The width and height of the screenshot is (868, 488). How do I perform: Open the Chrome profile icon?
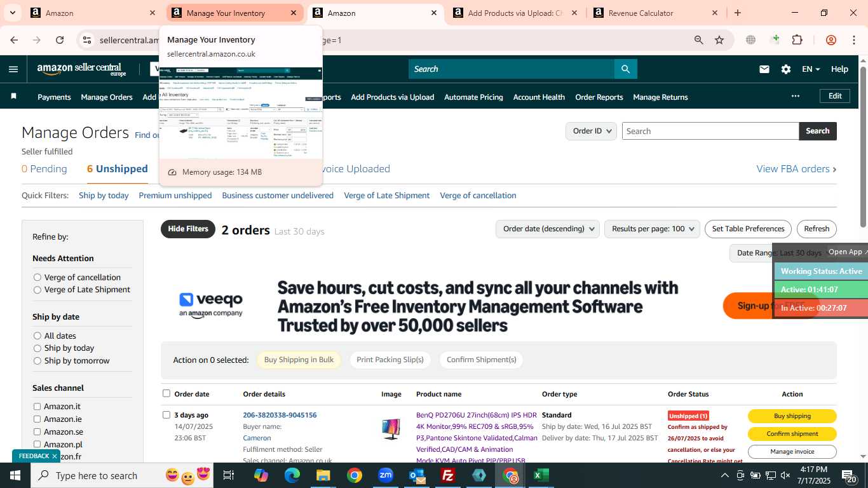tap(831, 40)
